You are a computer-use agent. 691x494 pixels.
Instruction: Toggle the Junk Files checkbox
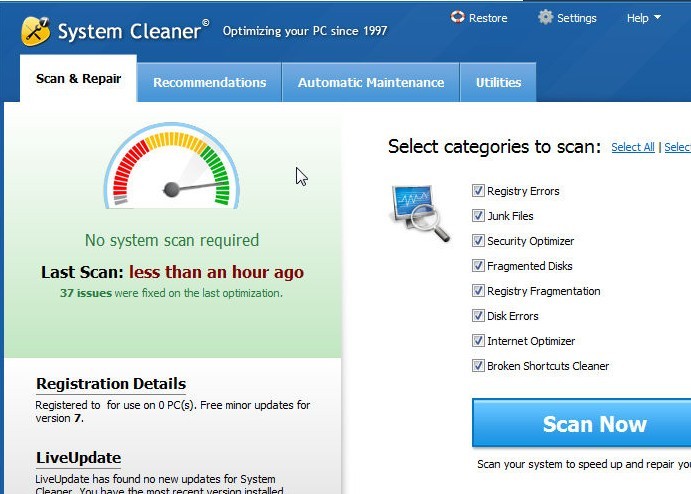(478, 215)
